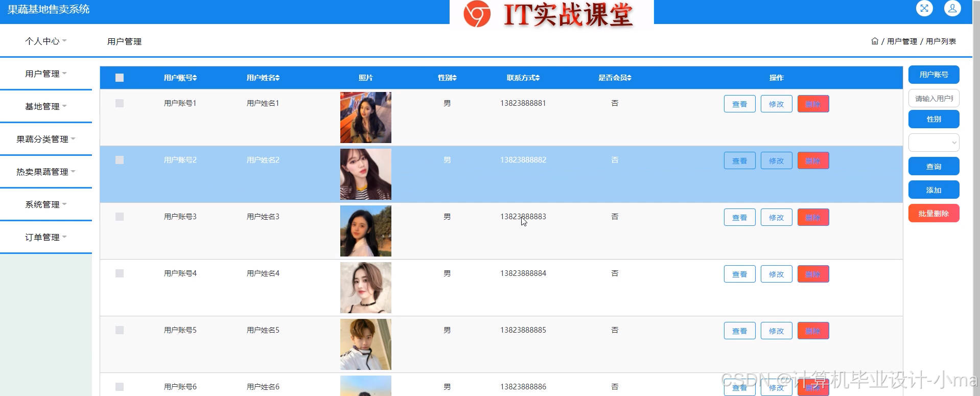
Task: Check the 用户账号2 row checkbox
Action: coord(120,160)
